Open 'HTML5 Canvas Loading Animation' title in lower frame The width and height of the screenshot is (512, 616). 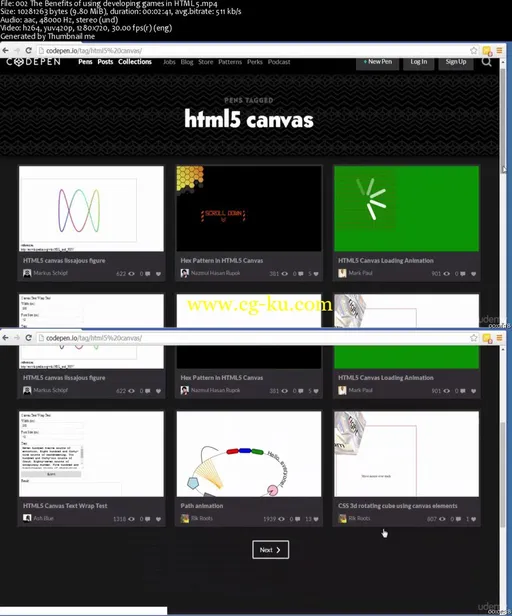click(x=386, y=378)
